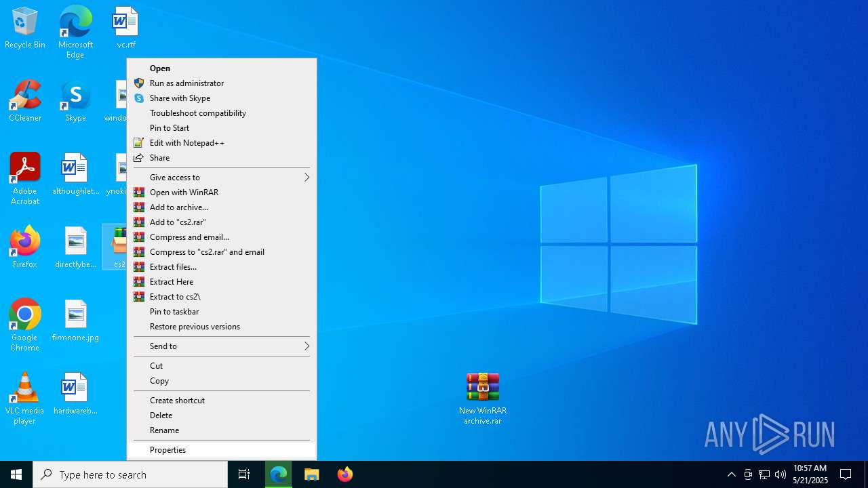This screenshot has width=868, height=488.
Task: Choose Share with Skype
Action: pyautogui.click(x=222, y=98)
